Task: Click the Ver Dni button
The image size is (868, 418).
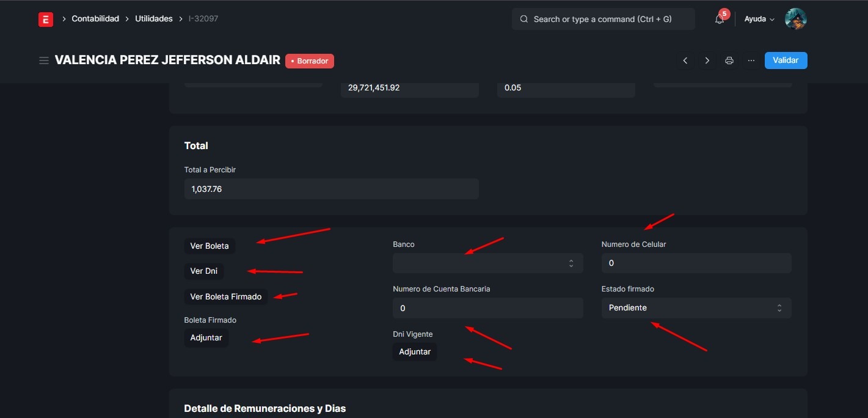Action: (x=203, y=271)
